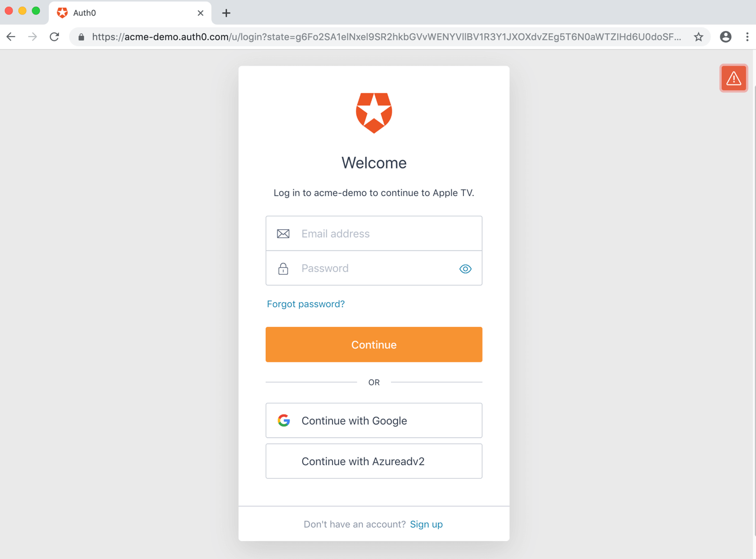Screen dimensions: 756x559
Task: Click the Auth0 favicon on the tab
Action: 62,12
